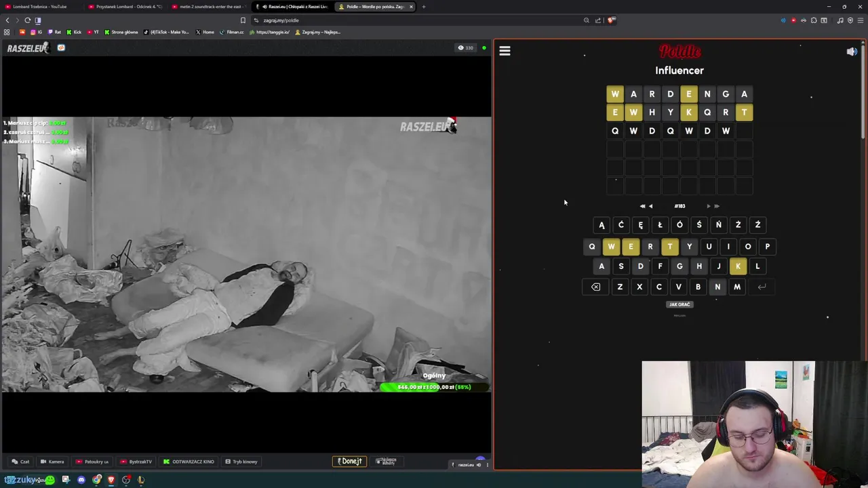Open Discord from the taskbar
The width and height of the screenshot is (868, 488).
[81, 480]
